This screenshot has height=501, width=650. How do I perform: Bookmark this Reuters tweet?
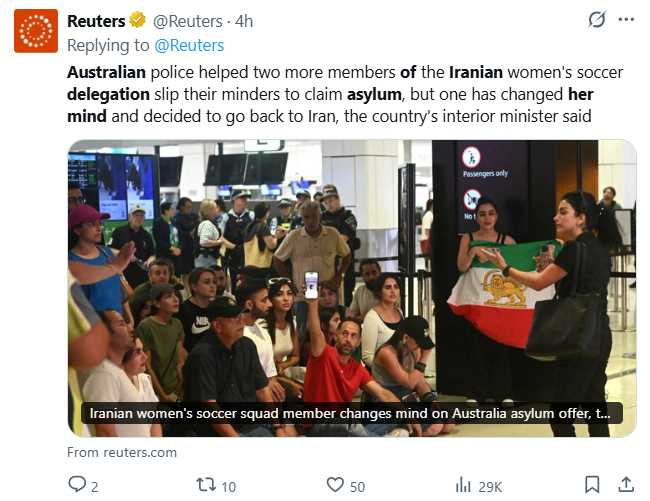[x=592, y=484]
